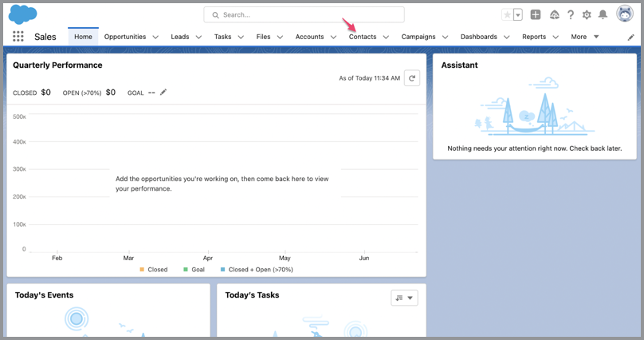
Task: Open the Setup gear icon
Action: coord(587,15)
